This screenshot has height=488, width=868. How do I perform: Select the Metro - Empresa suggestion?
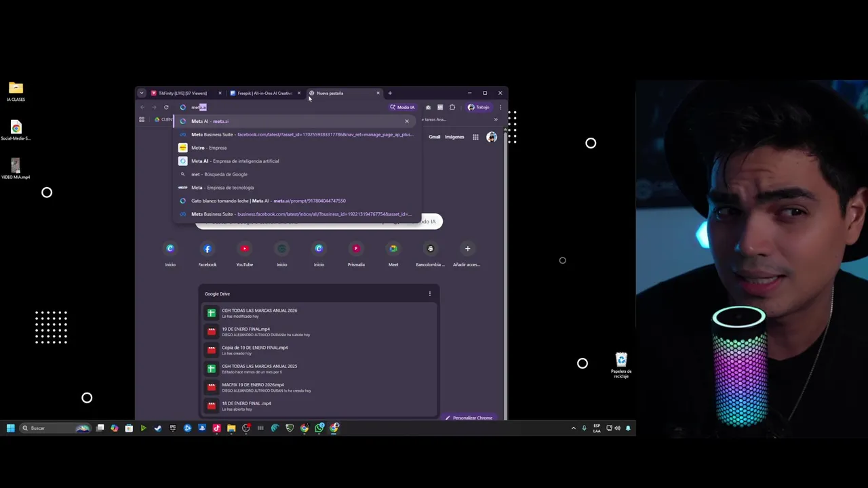[297, 148]
